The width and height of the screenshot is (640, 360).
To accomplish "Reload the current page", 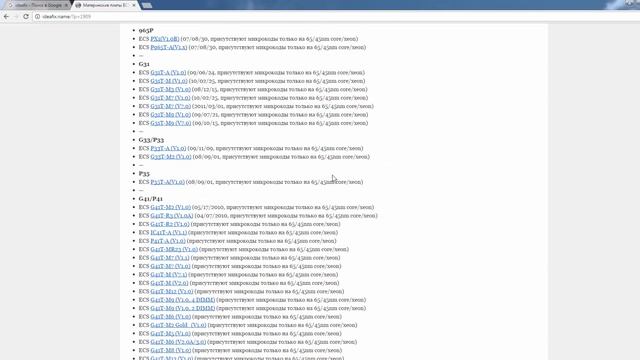I will (26, 17).
